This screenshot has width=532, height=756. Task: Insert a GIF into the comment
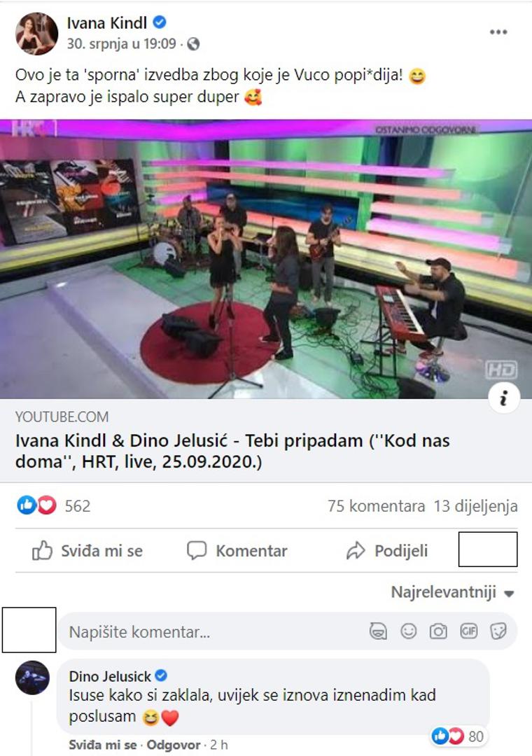pyautogui.click(x=468, y=631)
